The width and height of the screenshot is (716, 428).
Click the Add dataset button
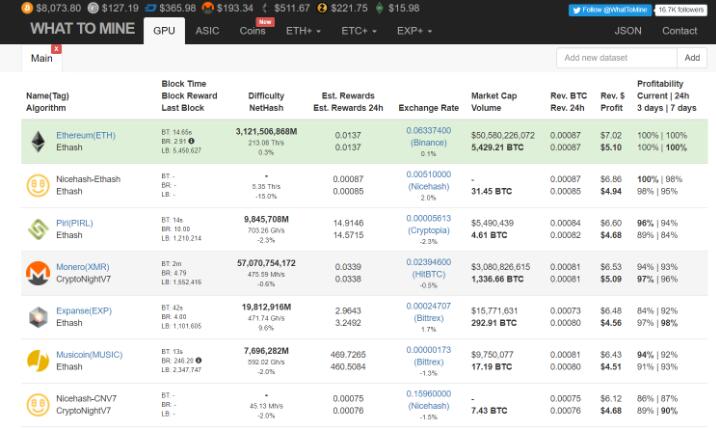[x=692, y=58]
